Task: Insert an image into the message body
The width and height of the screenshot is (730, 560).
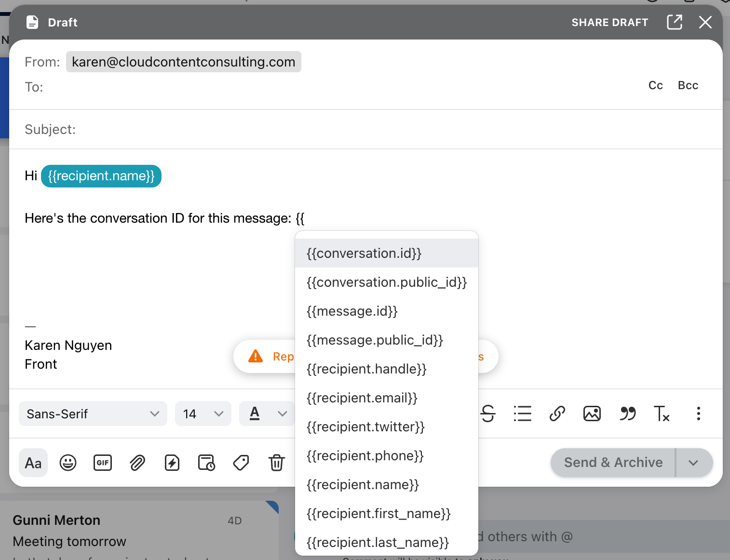Action: (x=592, y=413)
